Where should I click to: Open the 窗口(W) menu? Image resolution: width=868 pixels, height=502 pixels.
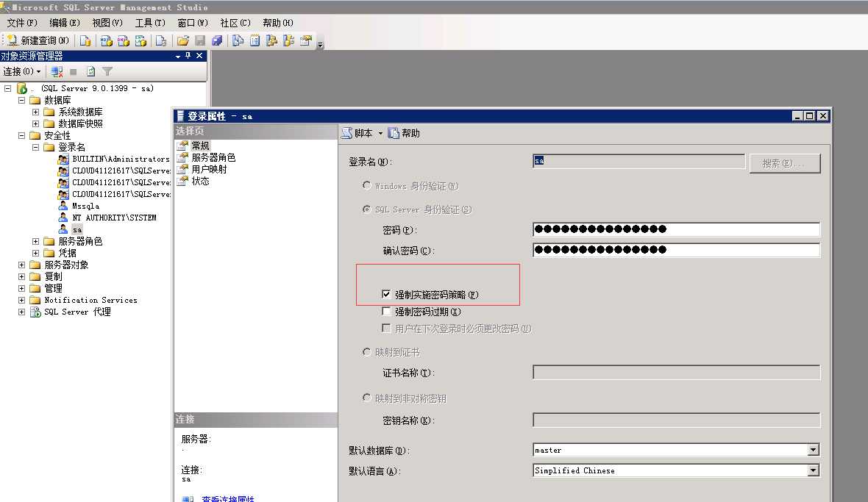(x=193, y=23)
